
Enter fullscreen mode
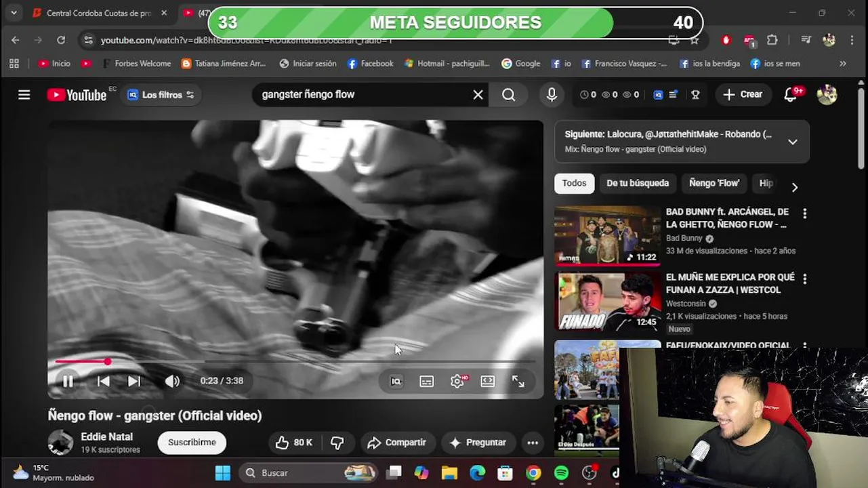coord(518,382)
